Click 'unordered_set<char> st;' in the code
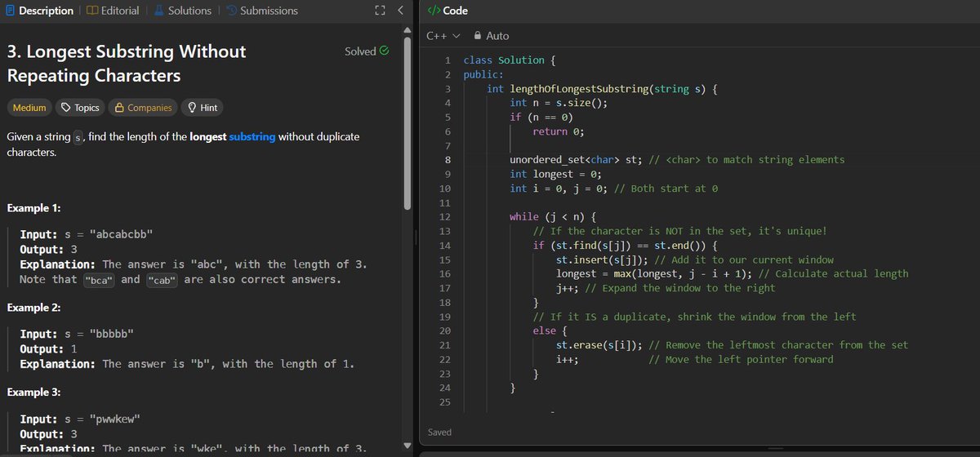The width and height of the screenshot is (980, 457). click(577, 160)
